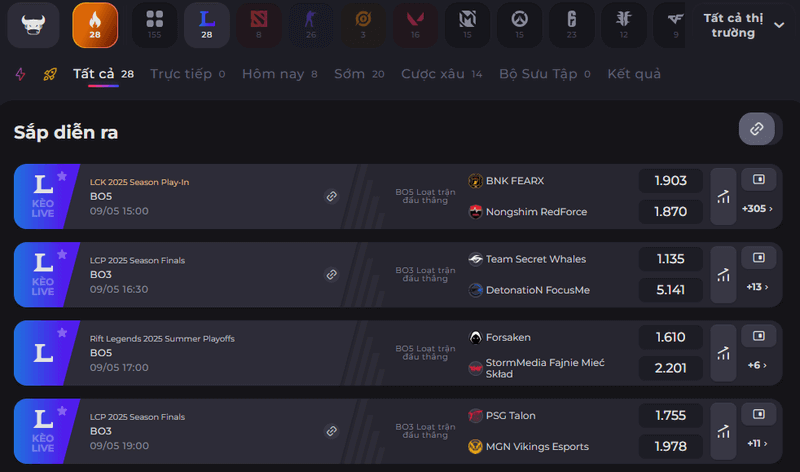Open the Kết quả tab
The width and height of the screenshot is (800, 472).
click(633, 74)
